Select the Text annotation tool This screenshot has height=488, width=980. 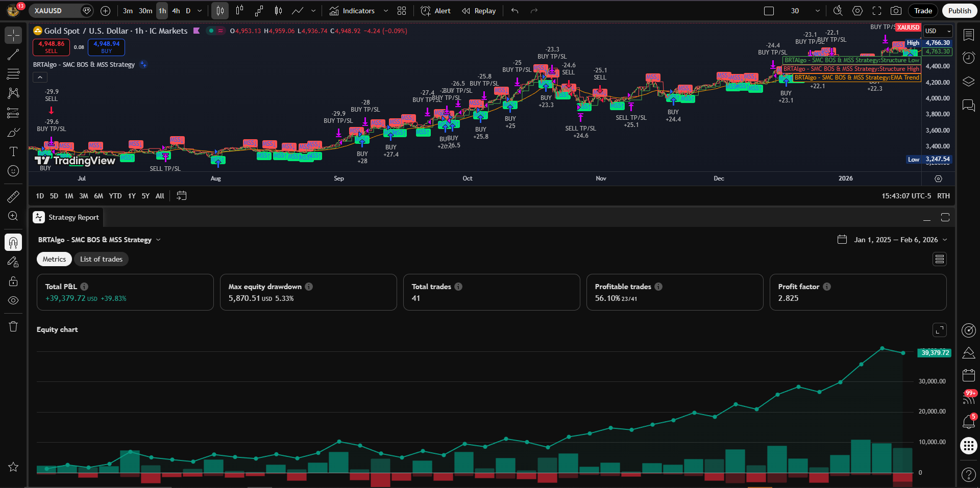pos(13,151)
